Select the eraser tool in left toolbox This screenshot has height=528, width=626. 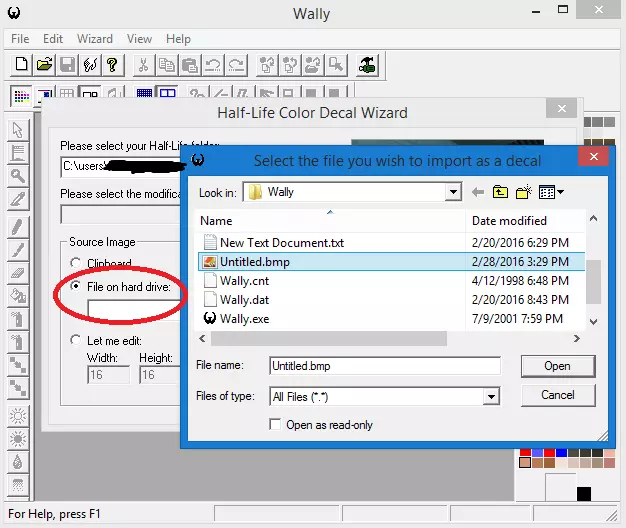18,273
